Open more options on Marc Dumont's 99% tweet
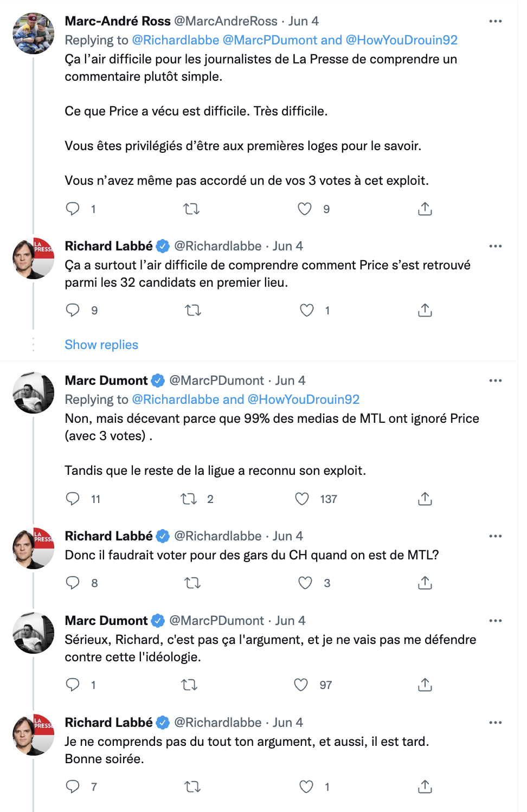Viewport: 527px width, 812px height. tap(496, 381)
